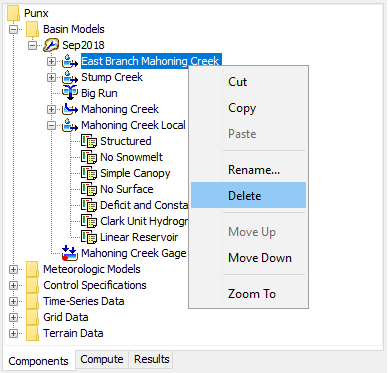Choose Copy from the context menu
Image resolution: width=388 pixels, height=373 pixels.
[248, 108]
